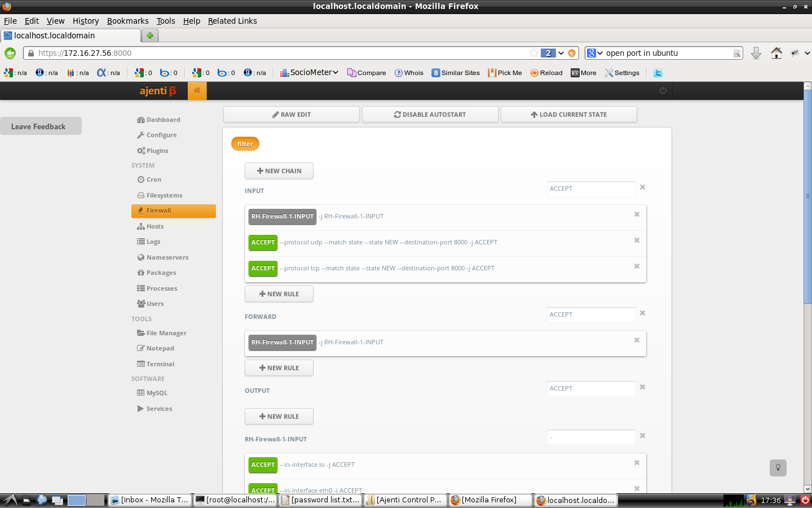
Task: Click the search magnifier icon in search box
Action: (x=736, y=54)
